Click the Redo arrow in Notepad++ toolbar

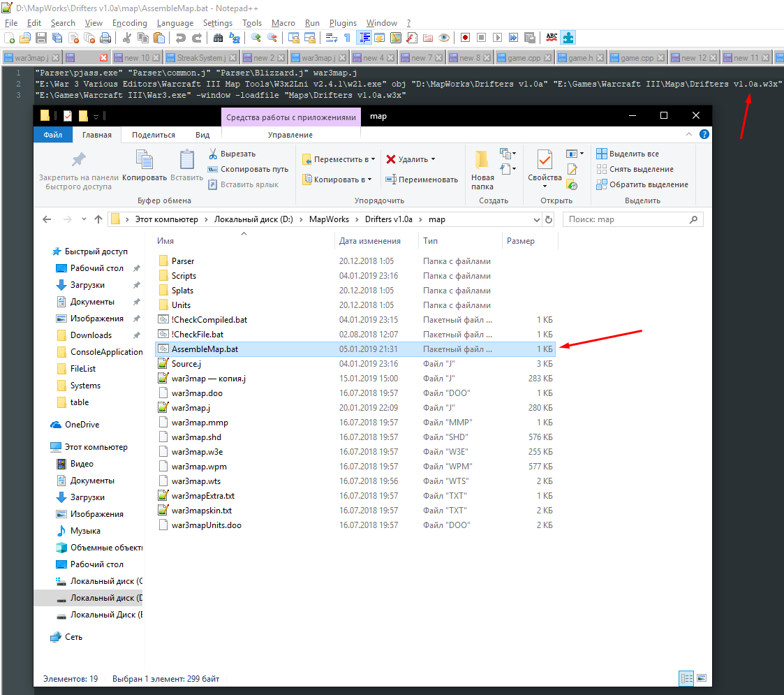(x=197, y=38)
